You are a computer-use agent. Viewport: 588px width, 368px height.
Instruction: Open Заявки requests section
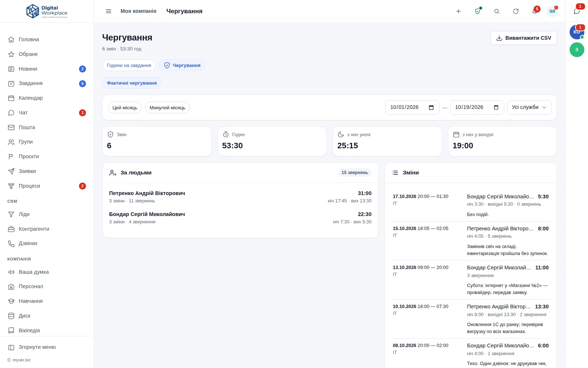pyautogui.click(x=47, y=171)
